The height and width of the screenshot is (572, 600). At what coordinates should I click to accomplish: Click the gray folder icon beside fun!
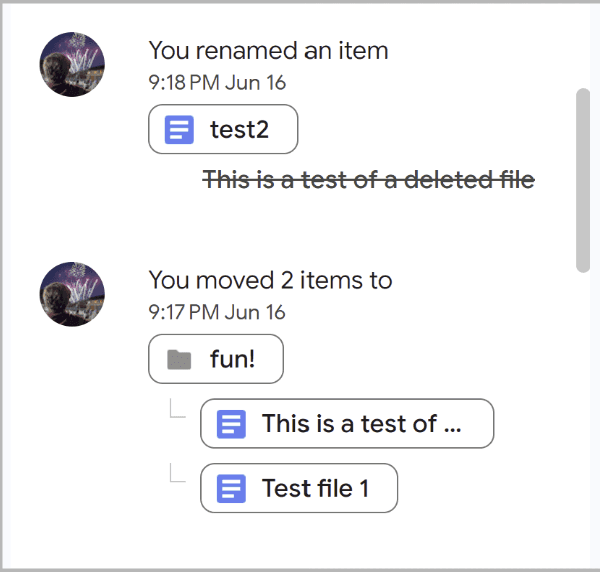[x=179, y=360]
